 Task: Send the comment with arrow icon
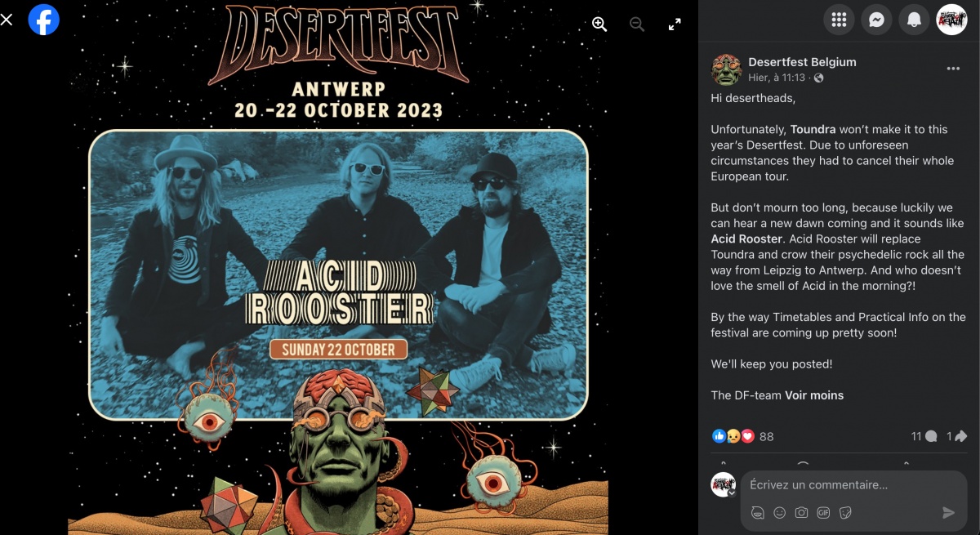[948, 512]
